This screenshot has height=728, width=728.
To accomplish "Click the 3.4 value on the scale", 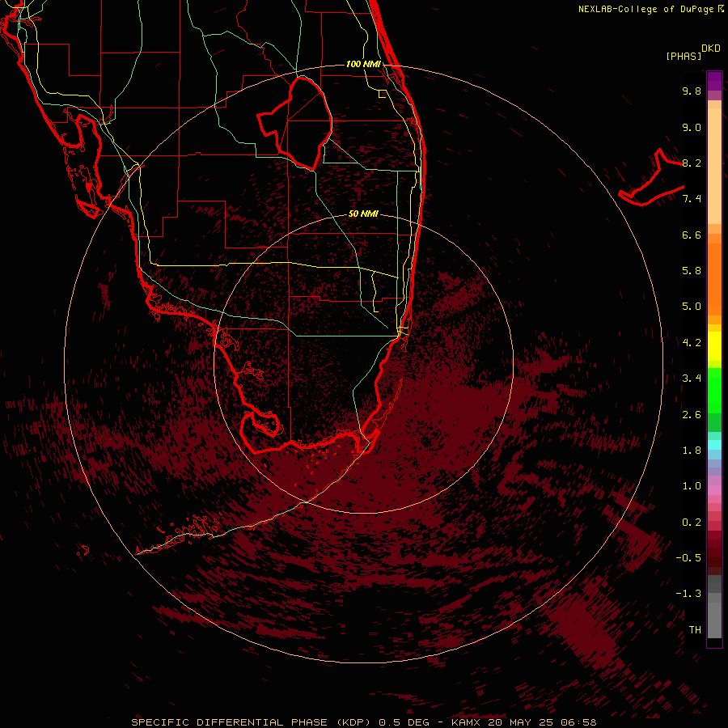I will click(692, 379).
